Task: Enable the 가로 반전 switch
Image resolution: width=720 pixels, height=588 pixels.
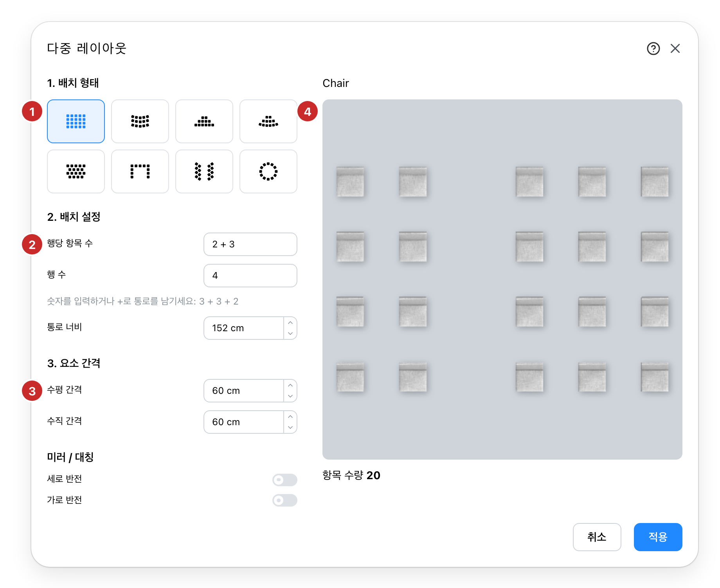Action: 285,500
